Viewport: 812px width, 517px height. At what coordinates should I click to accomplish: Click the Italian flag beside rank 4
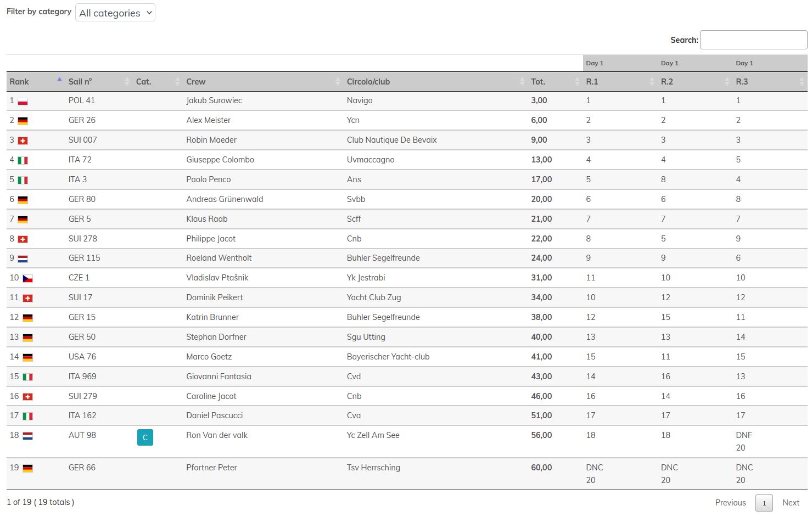23,161
